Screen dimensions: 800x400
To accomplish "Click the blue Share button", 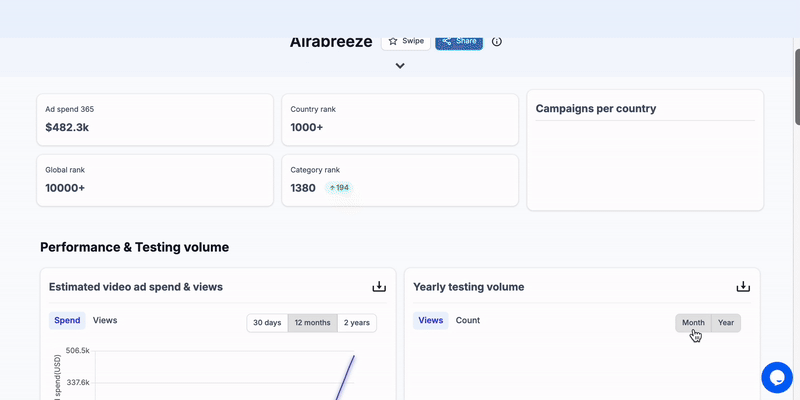I will click(x=459, y=41).
